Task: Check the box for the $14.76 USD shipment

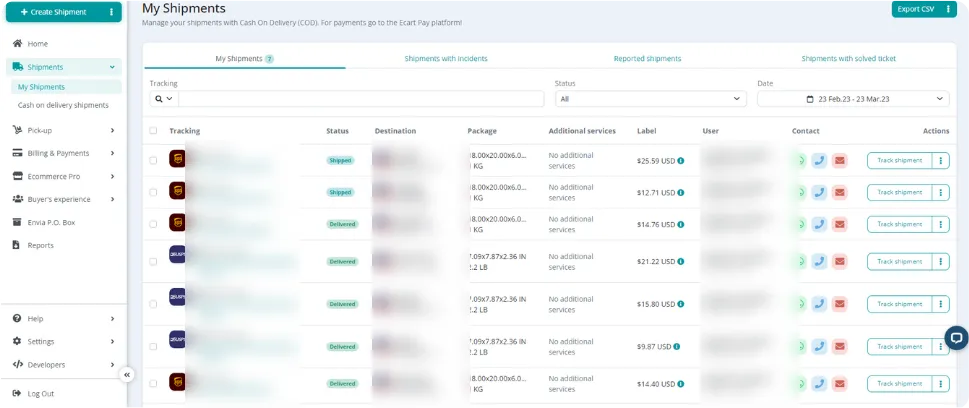Action: pyautogui.click(x=153, y=224)
